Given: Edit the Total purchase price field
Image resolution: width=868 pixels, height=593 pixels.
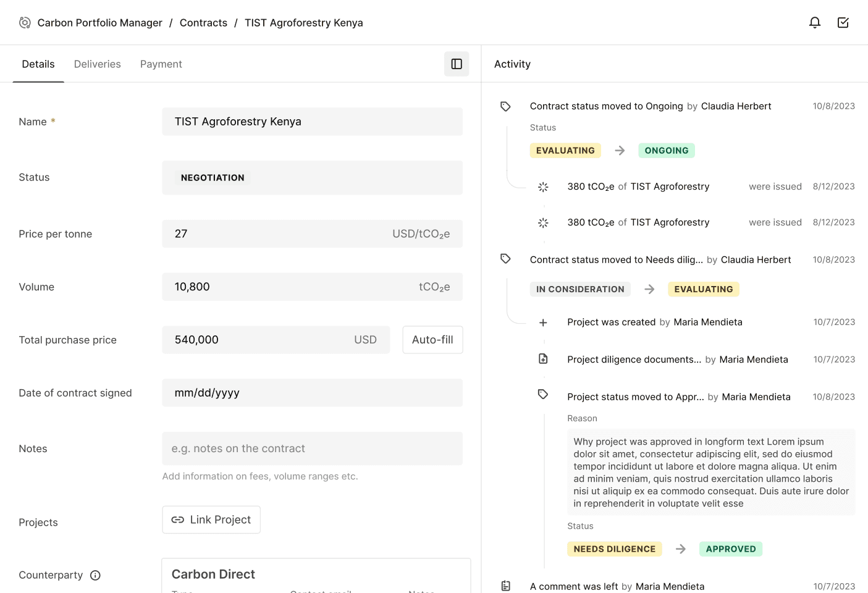Looking at the screenshot, I should pos(276,340).
